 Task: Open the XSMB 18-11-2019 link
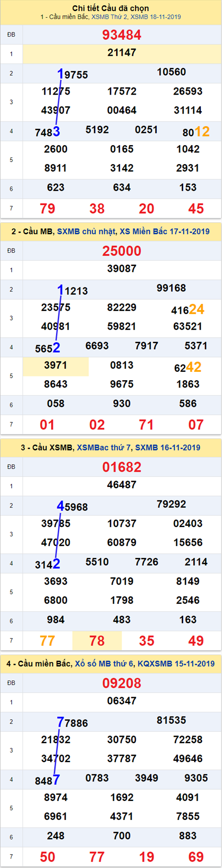coord(156,17)
